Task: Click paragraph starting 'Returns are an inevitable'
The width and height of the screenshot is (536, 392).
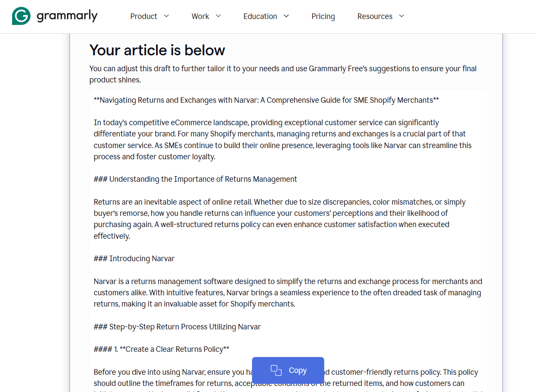Action: click(280, 219)
